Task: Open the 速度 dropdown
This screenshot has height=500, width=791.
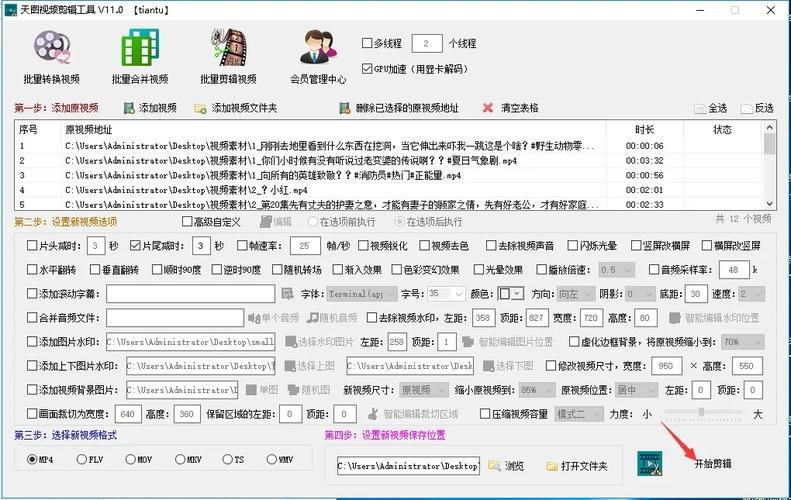Action: click(751, 294)
